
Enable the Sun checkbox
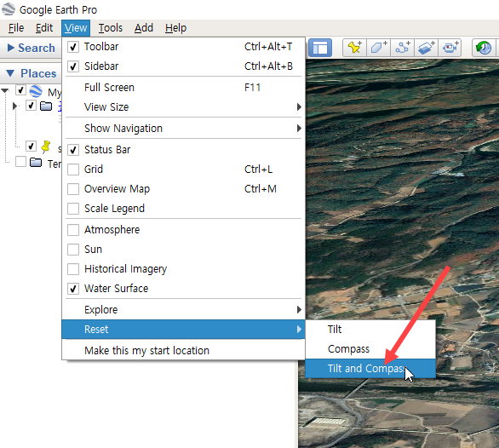point(73,250)
